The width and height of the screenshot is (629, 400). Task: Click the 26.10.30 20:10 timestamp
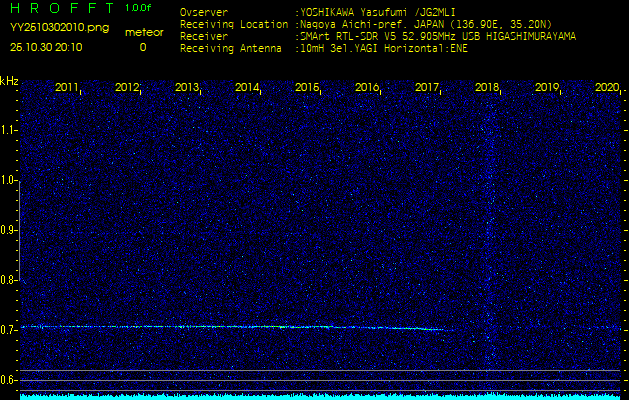[46, 47]
